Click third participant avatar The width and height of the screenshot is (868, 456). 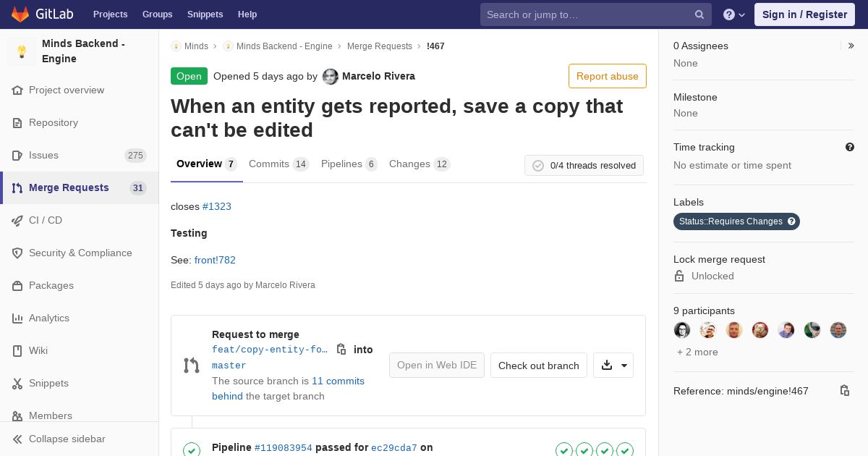(x=734, y=330)
